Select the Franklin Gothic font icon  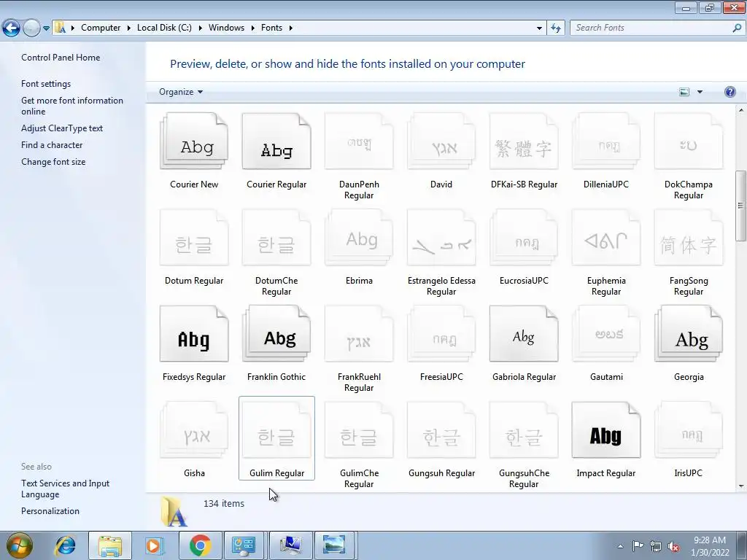click(276, 334)
